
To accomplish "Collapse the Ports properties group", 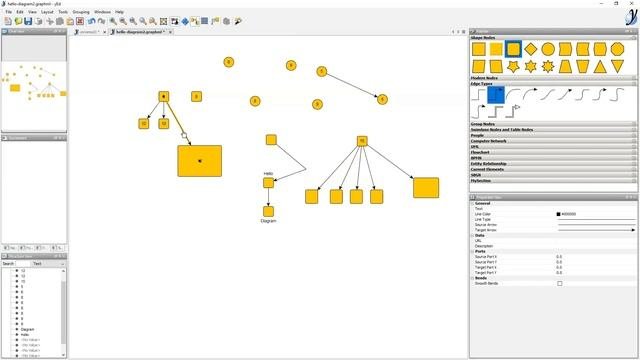I will click(473, 251).
